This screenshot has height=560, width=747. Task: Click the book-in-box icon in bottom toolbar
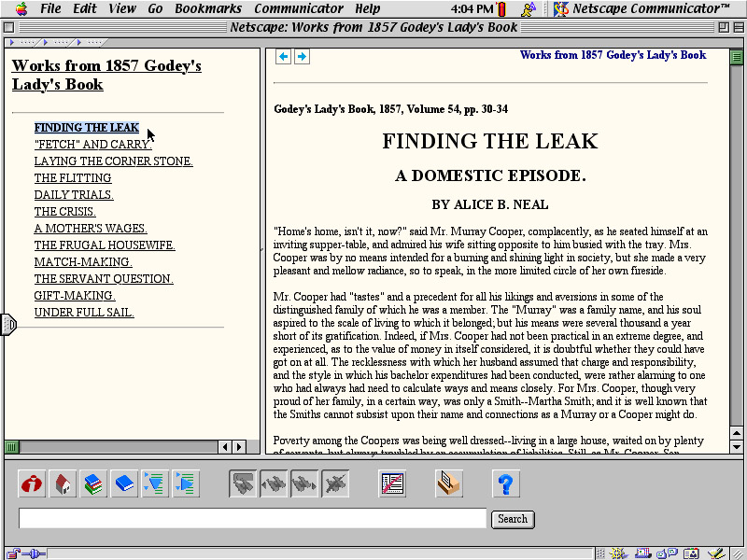[449, 483]
